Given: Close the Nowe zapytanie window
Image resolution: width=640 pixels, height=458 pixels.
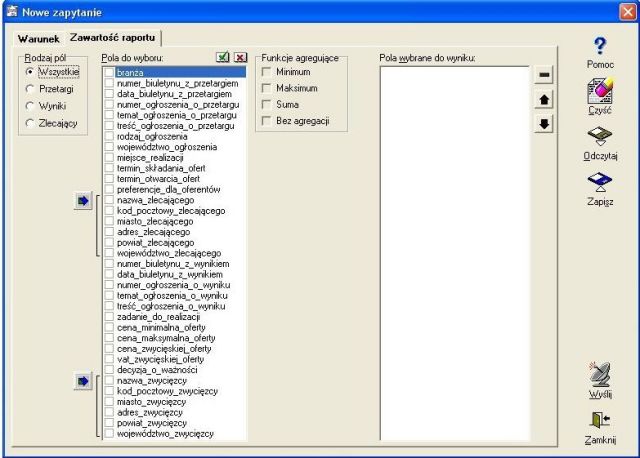Looking at the screenshot, I should pyautogui.click(x=628, y=11).
